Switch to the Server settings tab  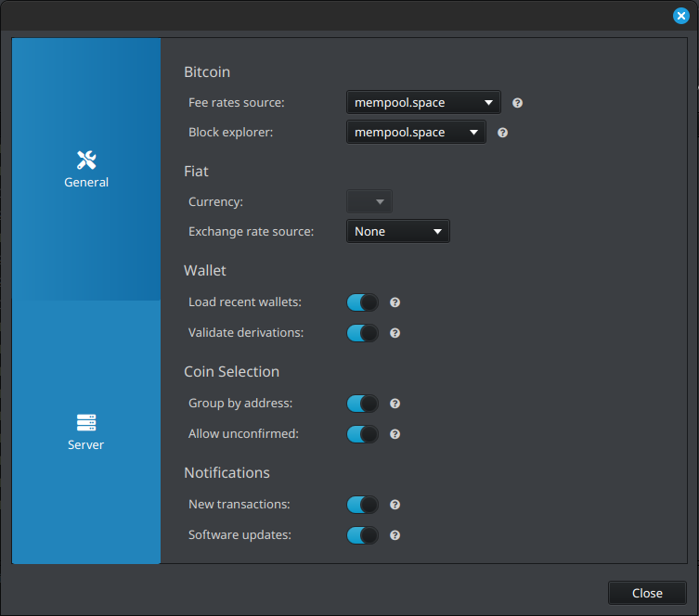(86, 432)
